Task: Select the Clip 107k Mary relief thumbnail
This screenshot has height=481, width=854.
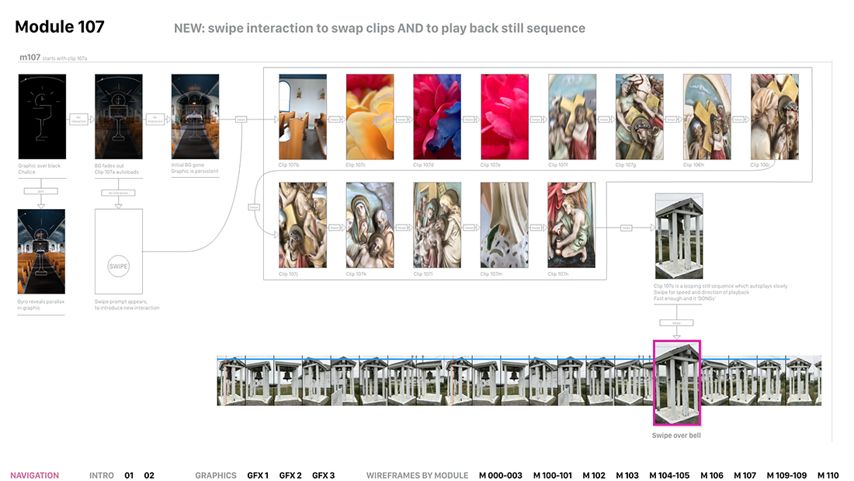Action: tap(370, 225)
